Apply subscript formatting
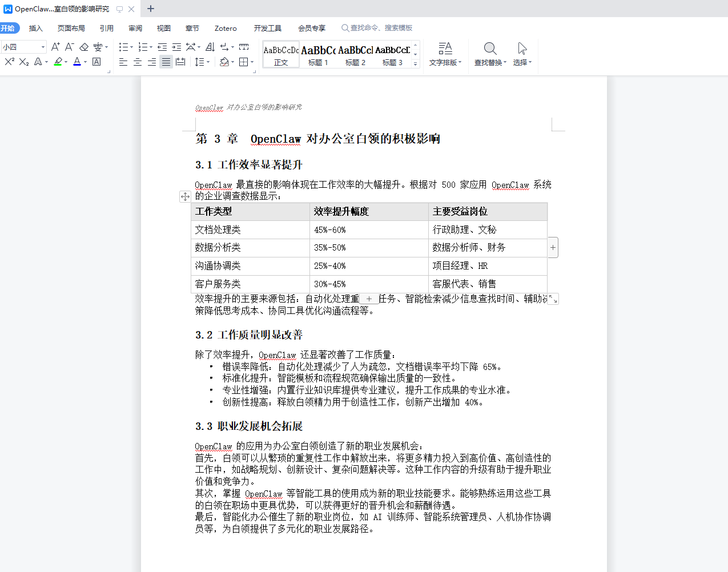The image size is (728, 572). 23,62
